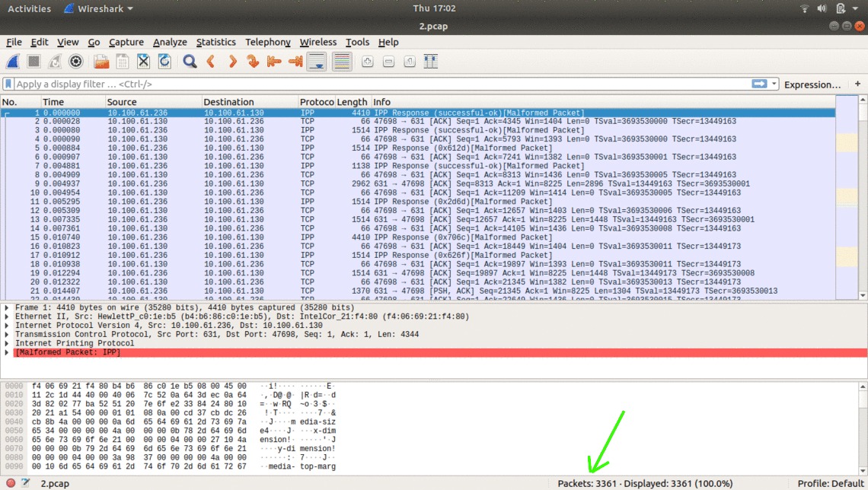Screen dimensions: 868x490
Task: Open the Telephony menu
Action: (x=268, y=42)
